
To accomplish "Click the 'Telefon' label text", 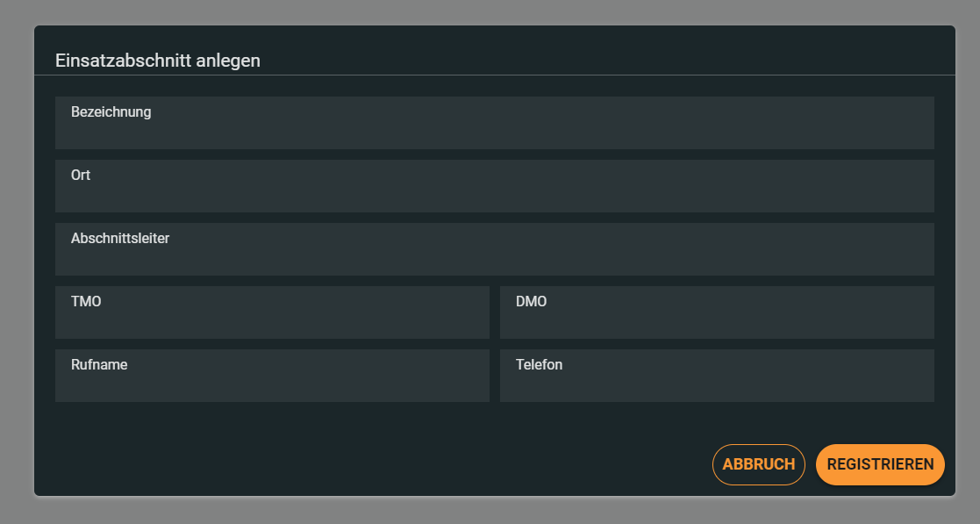I will tap(539, 365).
